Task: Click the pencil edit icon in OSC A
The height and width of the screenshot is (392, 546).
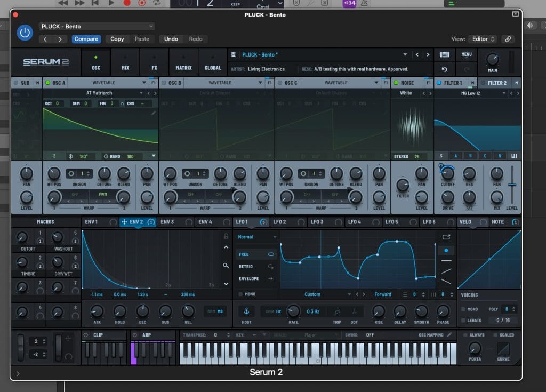Action: tap(154, 113)
